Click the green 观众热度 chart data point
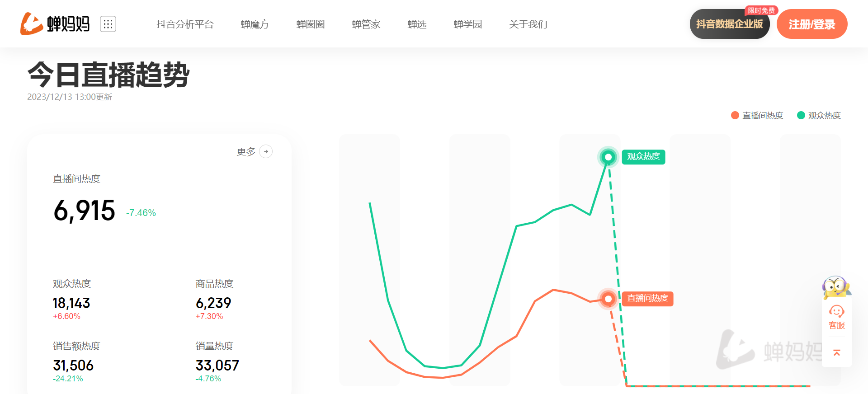 609,157
